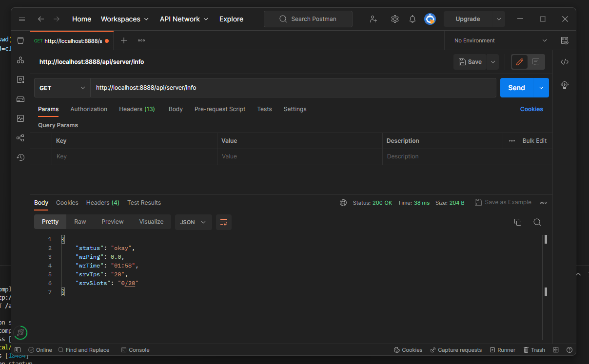Open the Postbot icon at the bottom left
Image resolution: width=589 pixels, height=364 pixels.
point(20,333)
